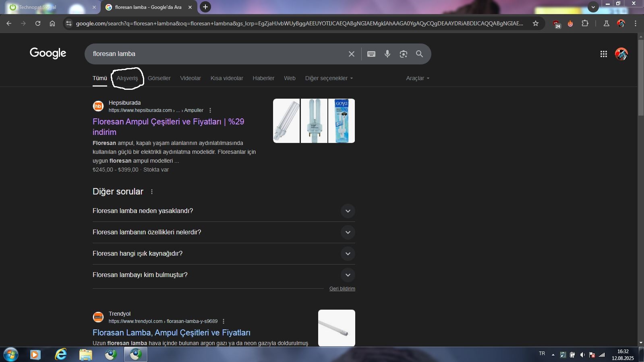View site information in address bar
Screen dimensions: 644x362
[x=69, y=23]
